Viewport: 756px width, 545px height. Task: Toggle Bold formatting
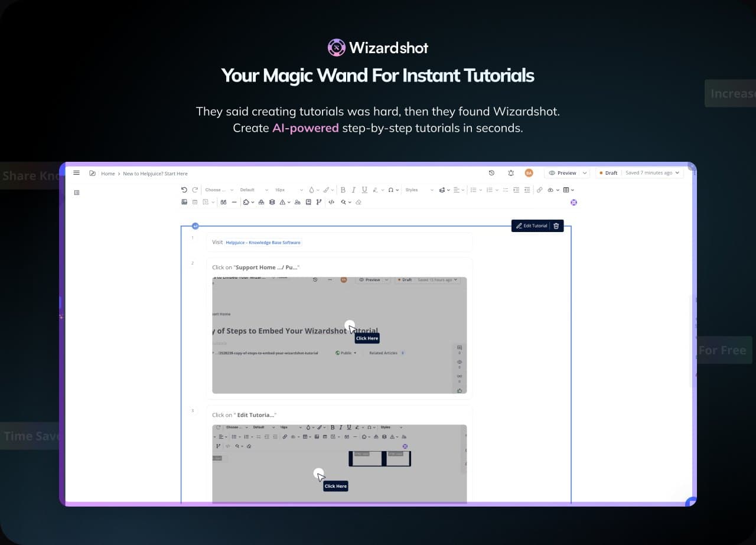click(343, 190)
